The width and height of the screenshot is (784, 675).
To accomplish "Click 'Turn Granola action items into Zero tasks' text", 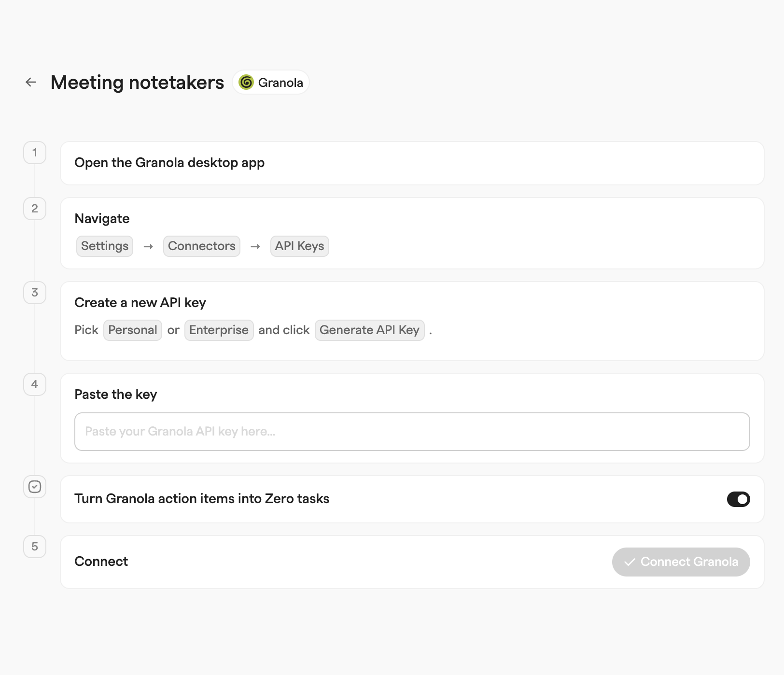I will tap(202, 499).
